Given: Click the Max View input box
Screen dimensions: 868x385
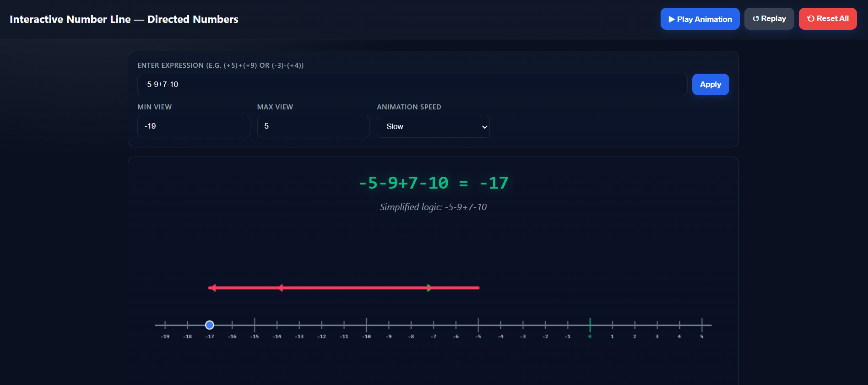Looking at the screenshot, I should click(x=313, y=126).
